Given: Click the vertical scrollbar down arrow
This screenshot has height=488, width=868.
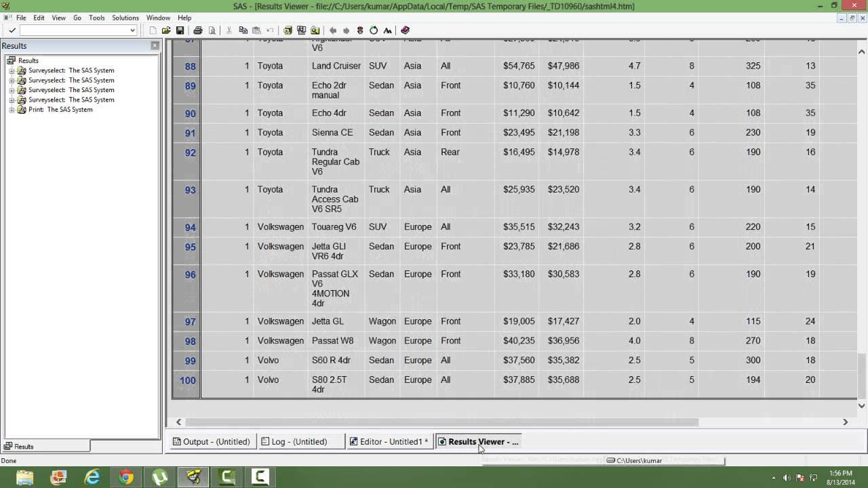Looking at the screenshot, I should [862, 406].
